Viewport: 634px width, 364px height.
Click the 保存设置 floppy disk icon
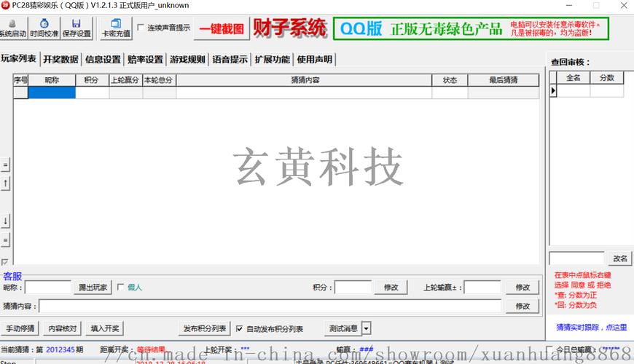(77, 28)
